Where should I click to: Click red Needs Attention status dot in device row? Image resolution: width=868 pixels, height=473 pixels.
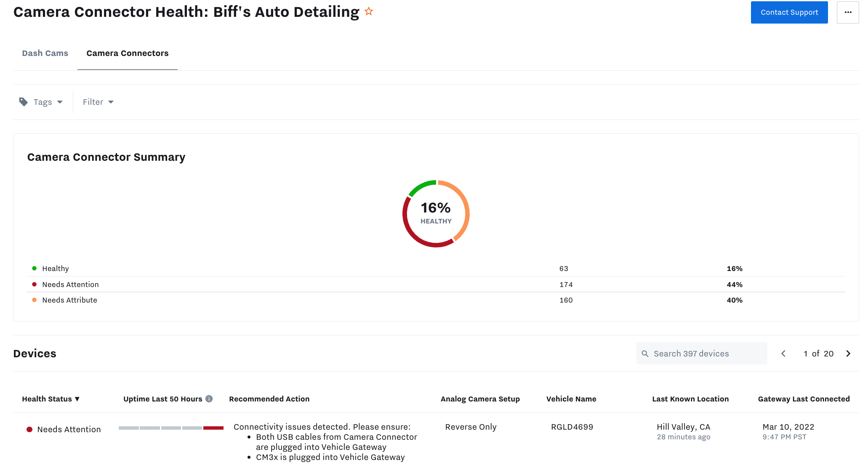(x=29, y=430)
